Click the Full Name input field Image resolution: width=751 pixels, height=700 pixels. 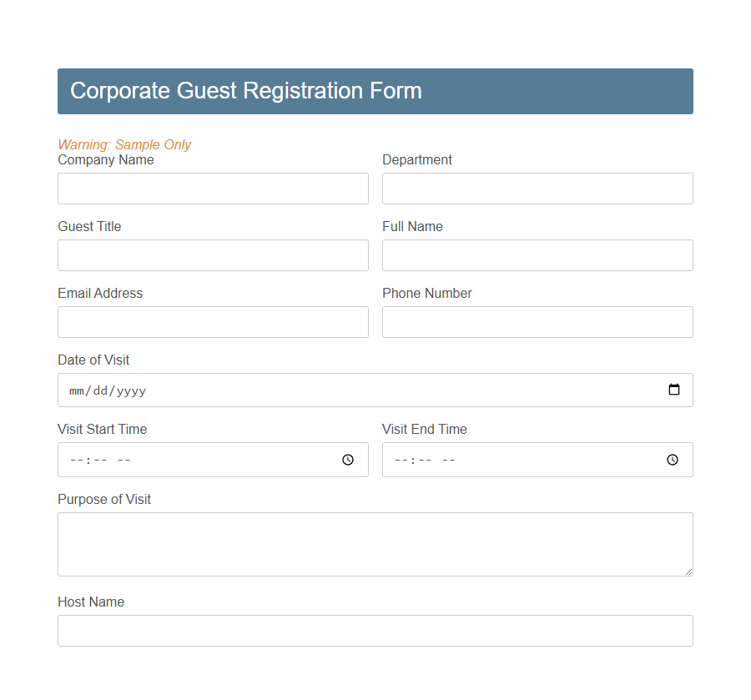[537, 255]
